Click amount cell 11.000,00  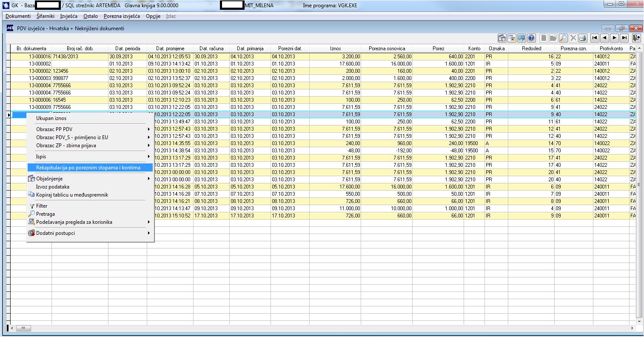point(335,208)
